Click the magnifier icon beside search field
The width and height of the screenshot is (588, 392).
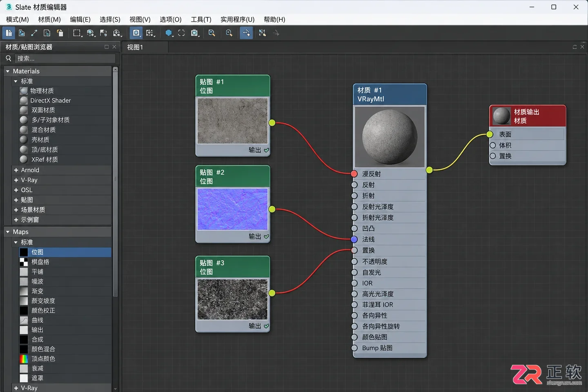click(x=8, y=58)
